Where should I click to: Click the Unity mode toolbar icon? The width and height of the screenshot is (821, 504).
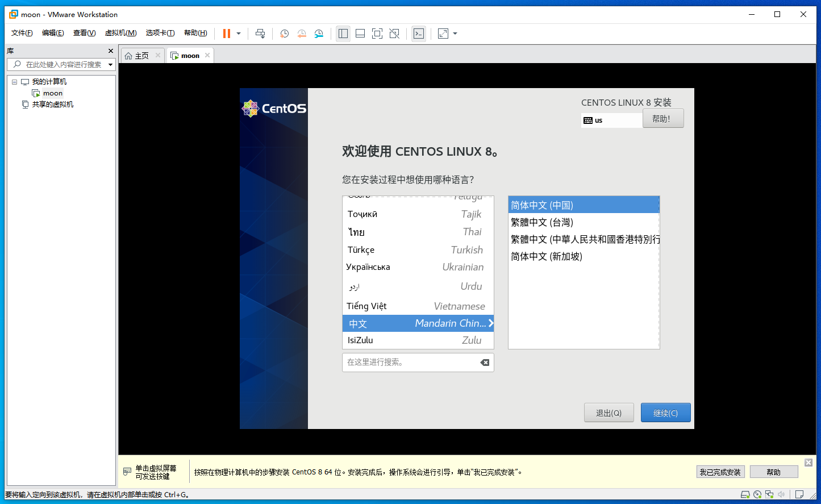[394, 34]
